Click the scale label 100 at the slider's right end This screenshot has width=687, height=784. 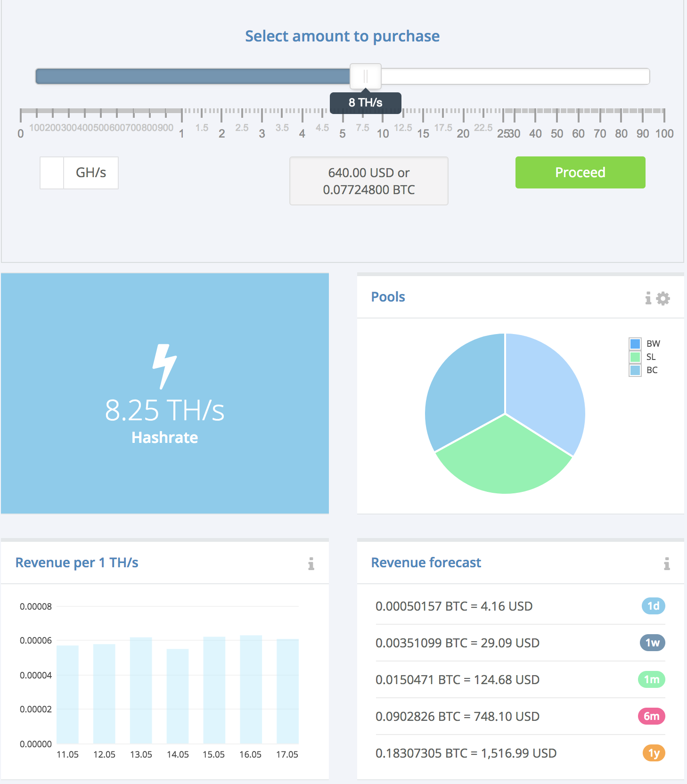pos(664,134)
